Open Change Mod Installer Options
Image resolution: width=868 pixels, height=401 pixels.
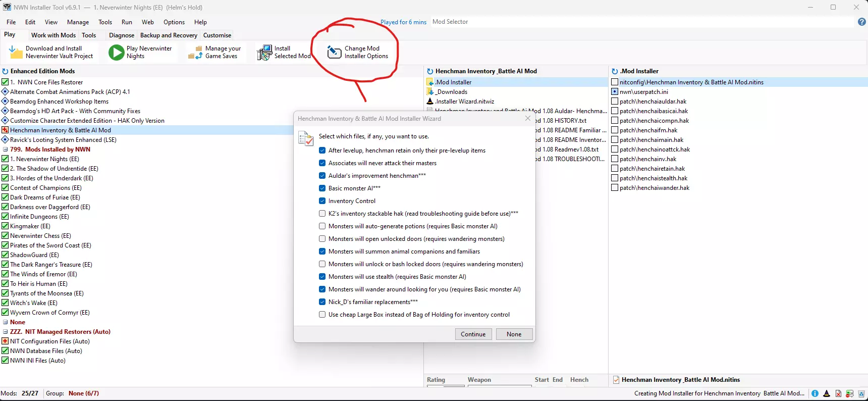click(358, 52)
